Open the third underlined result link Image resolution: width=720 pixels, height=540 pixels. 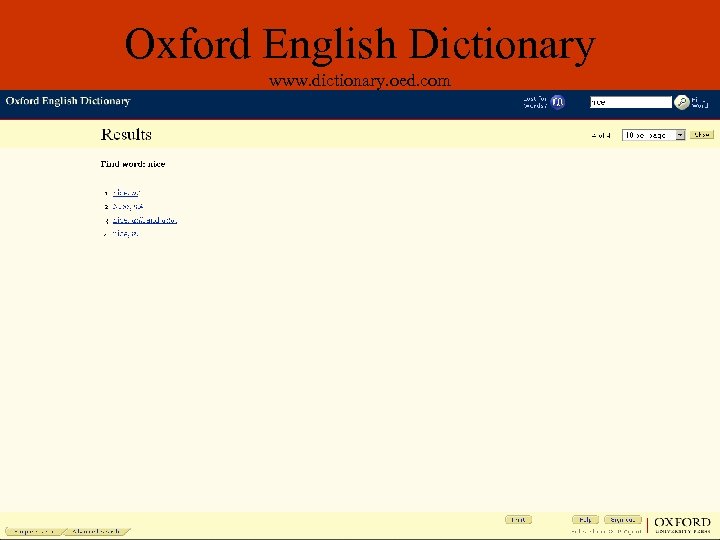click(145, 220)
